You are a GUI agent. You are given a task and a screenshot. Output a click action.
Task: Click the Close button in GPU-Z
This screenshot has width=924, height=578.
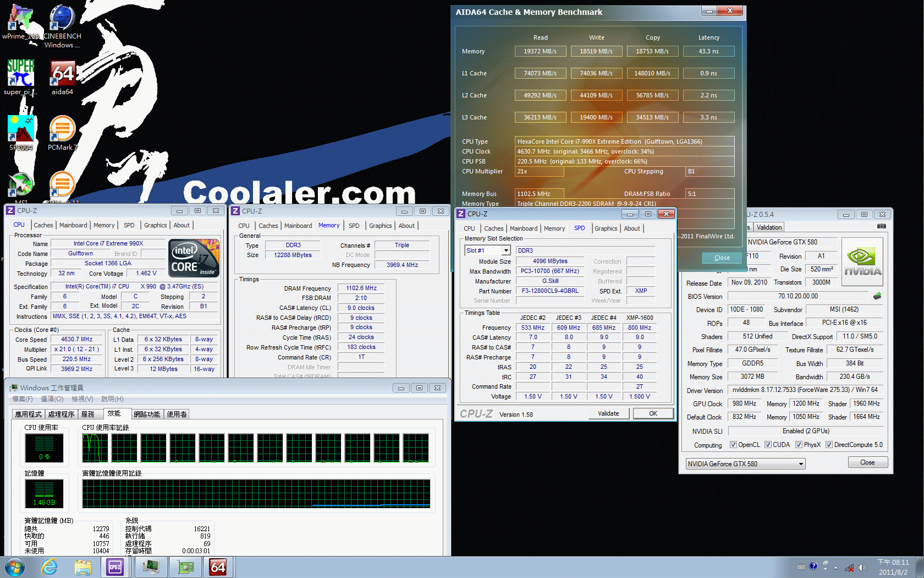click(867, 462)
